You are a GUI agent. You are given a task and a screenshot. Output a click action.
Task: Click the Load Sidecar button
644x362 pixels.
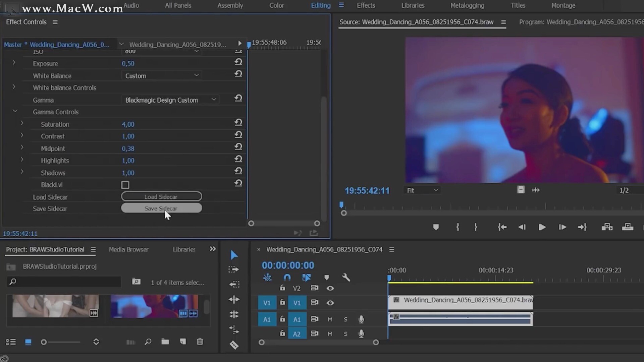click(161, 196)
